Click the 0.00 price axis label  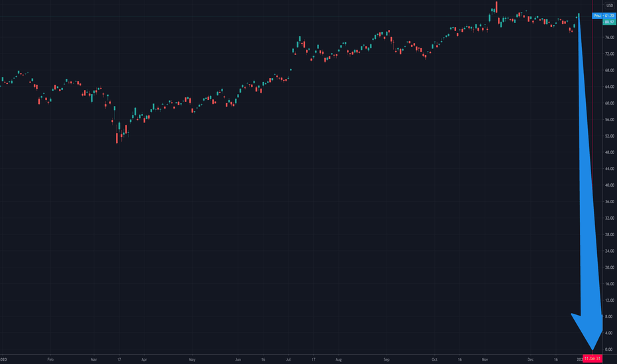coord(609,349)
